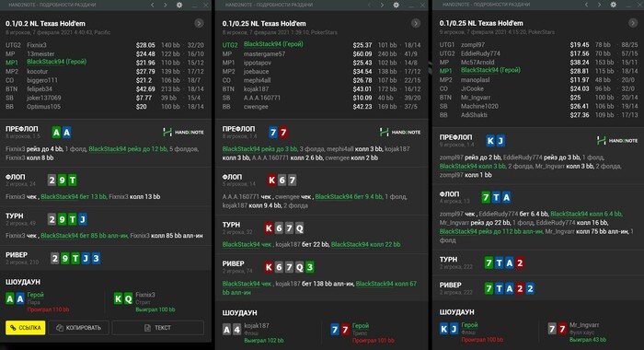Image resolution: width=644 pixels, height=350 pixels.
Task: Select player A.A.A.160771 in SB row
Action: (262, 98)
